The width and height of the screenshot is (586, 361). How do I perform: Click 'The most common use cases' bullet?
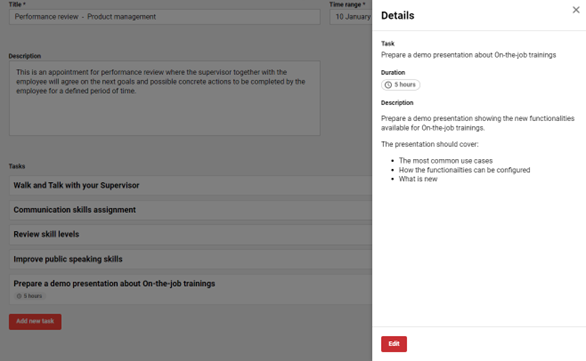tap(445, 161)
